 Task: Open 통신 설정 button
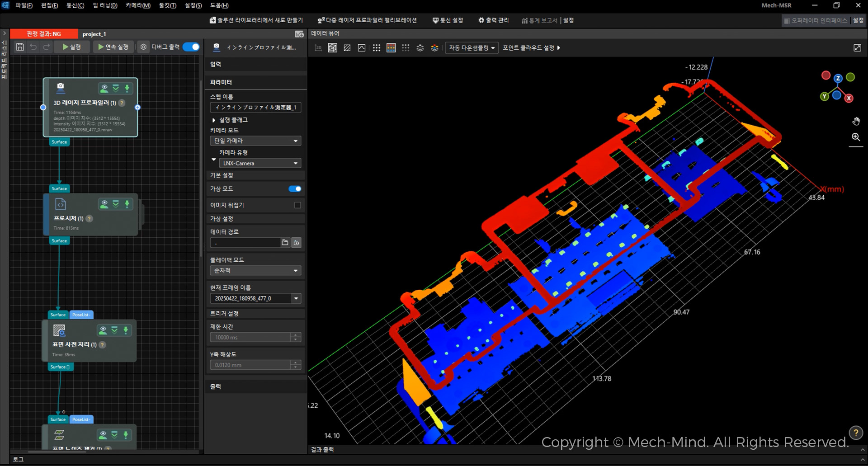pos(448,20)
